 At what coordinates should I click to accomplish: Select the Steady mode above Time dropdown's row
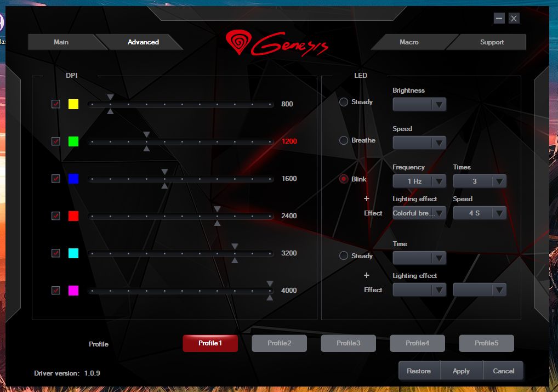click(344, 255)
